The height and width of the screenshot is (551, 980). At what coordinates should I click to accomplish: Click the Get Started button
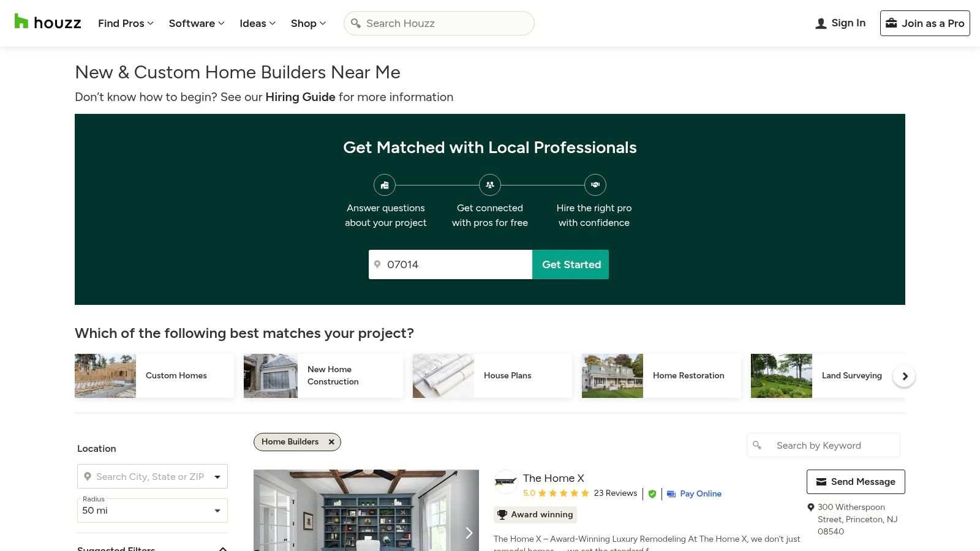pos(570,264)
